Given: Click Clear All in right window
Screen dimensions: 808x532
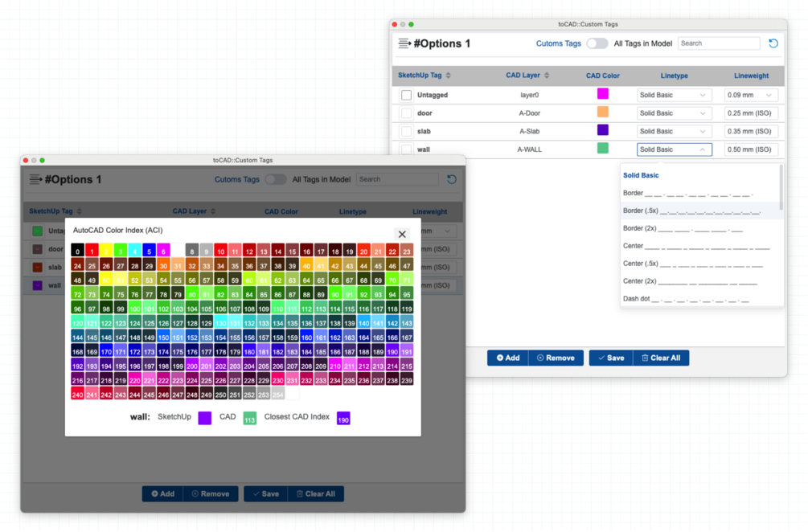Looking at the screenshot, I should pyautogui.click(x=661, y=358).
